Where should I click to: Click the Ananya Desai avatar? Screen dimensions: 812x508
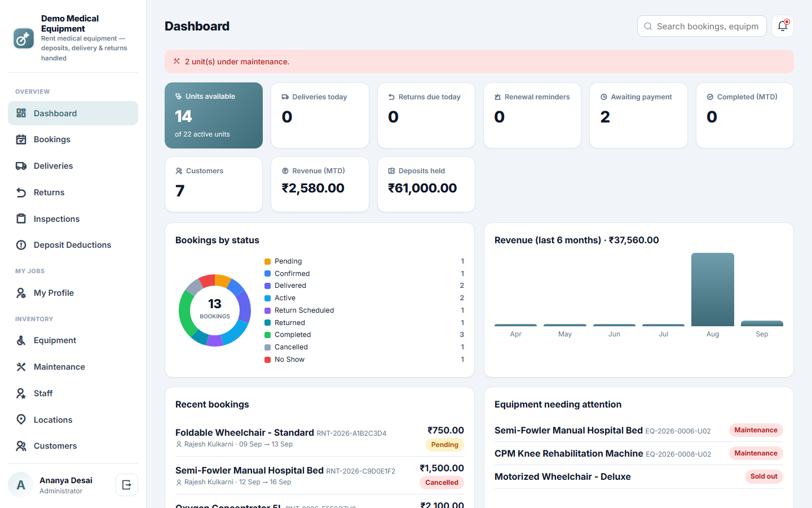[21, 485]
